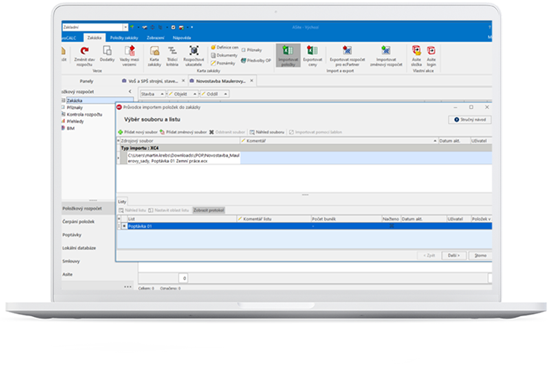Image resolution: width=550 pixels, height=382 pixels.
Task: Click the Storno button
Action: click(x=480, y=255)
